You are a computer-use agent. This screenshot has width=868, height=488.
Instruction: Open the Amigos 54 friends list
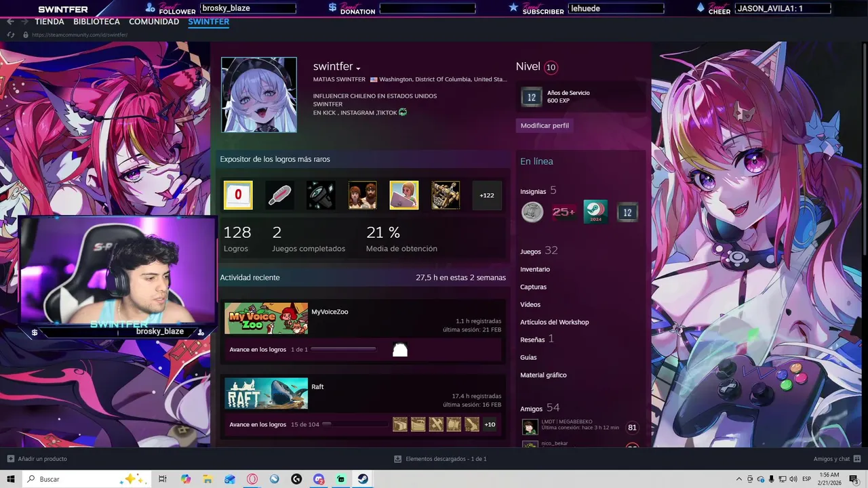click(540, 408)
